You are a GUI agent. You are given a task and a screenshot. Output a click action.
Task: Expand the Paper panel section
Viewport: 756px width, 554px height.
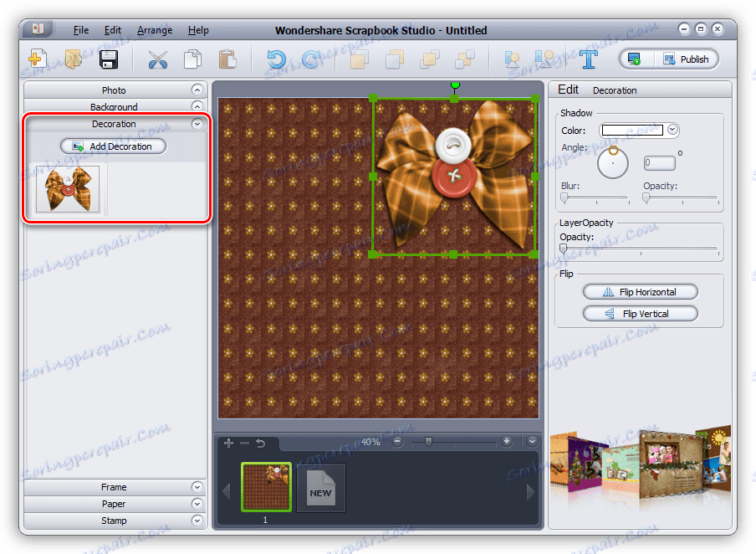tap(197, 504)
